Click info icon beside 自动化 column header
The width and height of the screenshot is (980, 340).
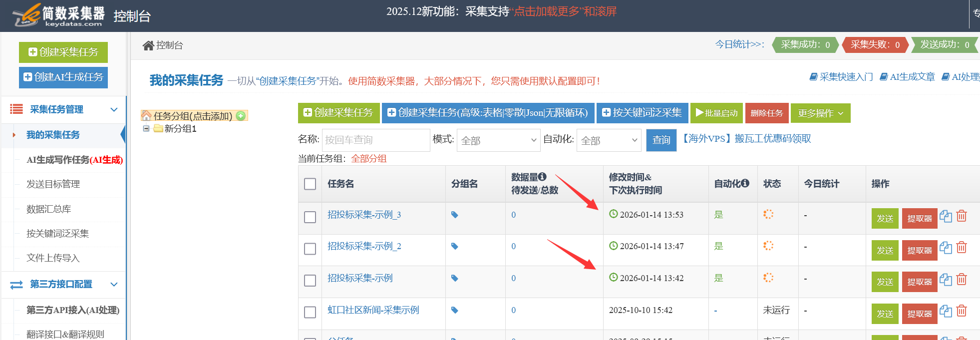(x=745, y=183)
